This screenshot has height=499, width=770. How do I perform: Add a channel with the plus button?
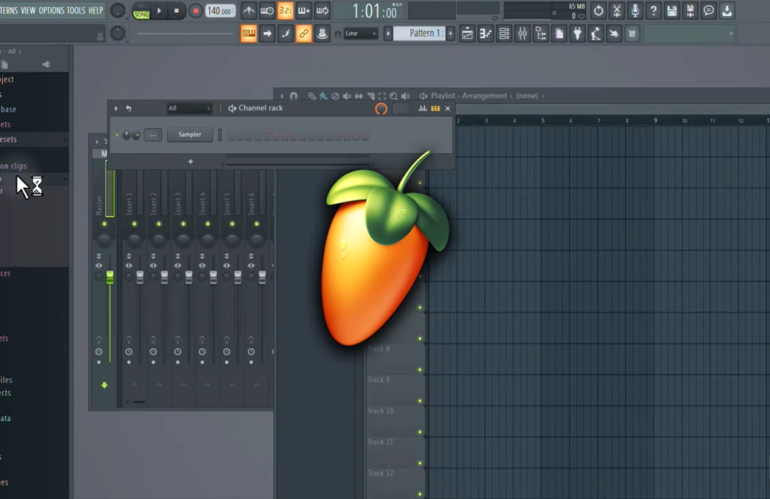pos(191,162)
